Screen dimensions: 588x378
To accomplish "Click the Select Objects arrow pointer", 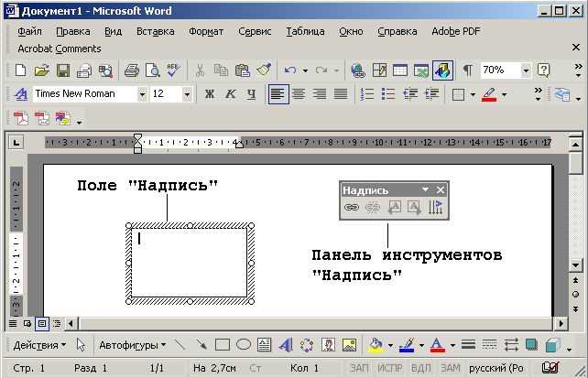I will 81,345.
